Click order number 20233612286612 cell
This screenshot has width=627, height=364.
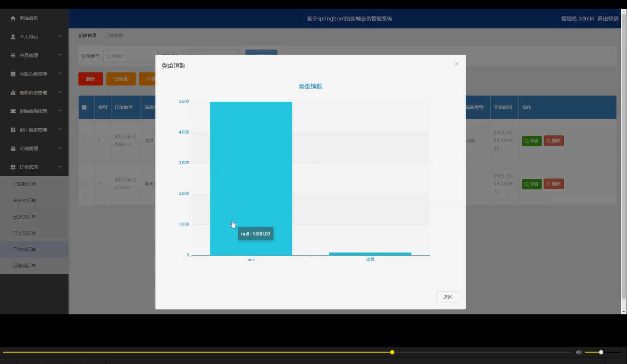click(x=125, y=141)
